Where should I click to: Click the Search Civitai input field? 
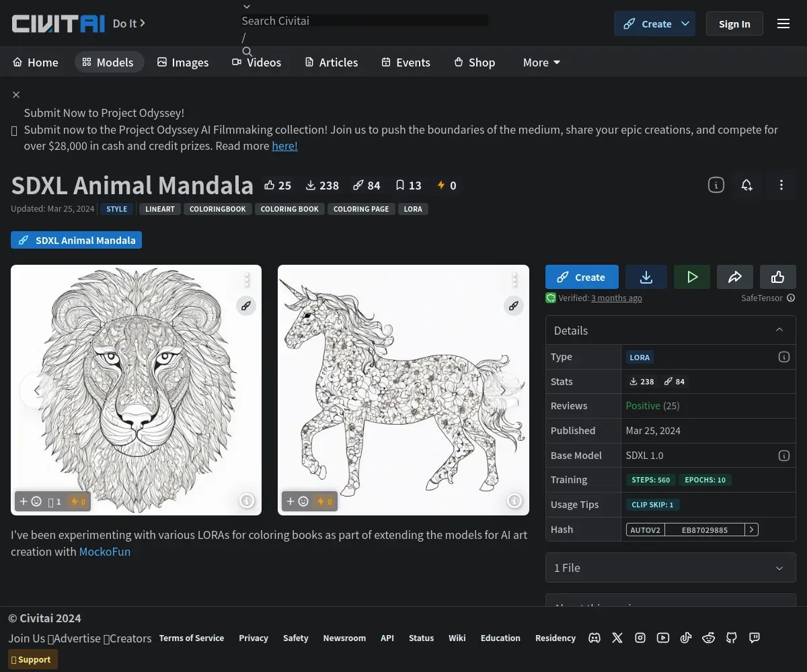364,21
